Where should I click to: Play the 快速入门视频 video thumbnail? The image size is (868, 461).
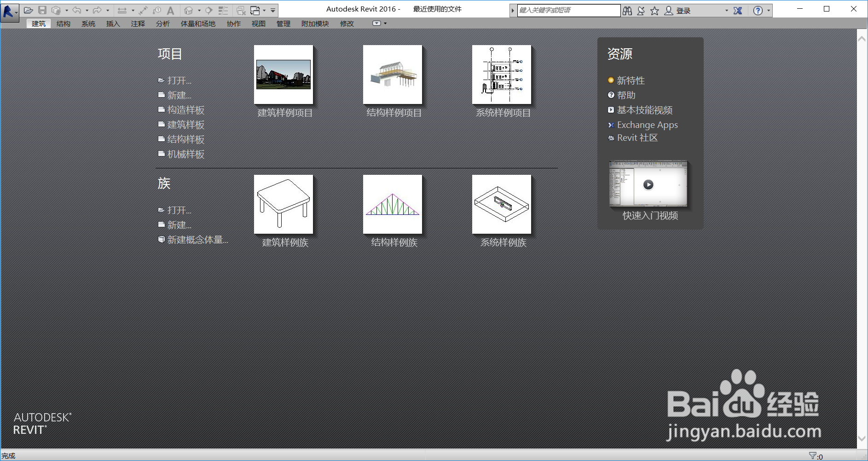pyautogui.click(x=648, y=184)
